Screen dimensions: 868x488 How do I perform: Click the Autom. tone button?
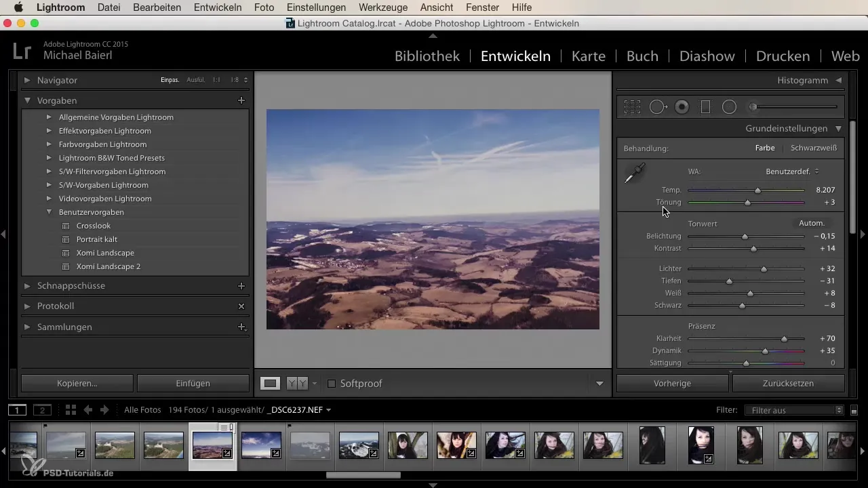tap(812, 223)
